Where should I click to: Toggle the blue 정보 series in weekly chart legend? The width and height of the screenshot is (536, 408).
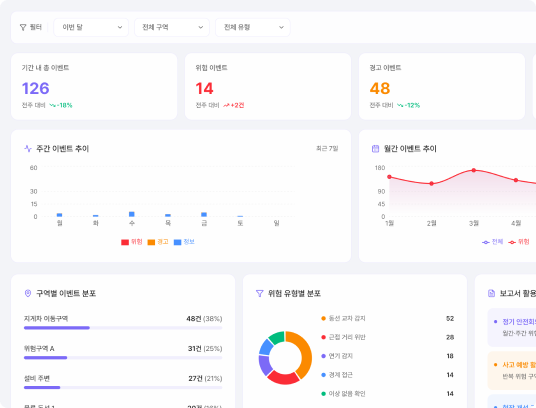tap(184, 242)
